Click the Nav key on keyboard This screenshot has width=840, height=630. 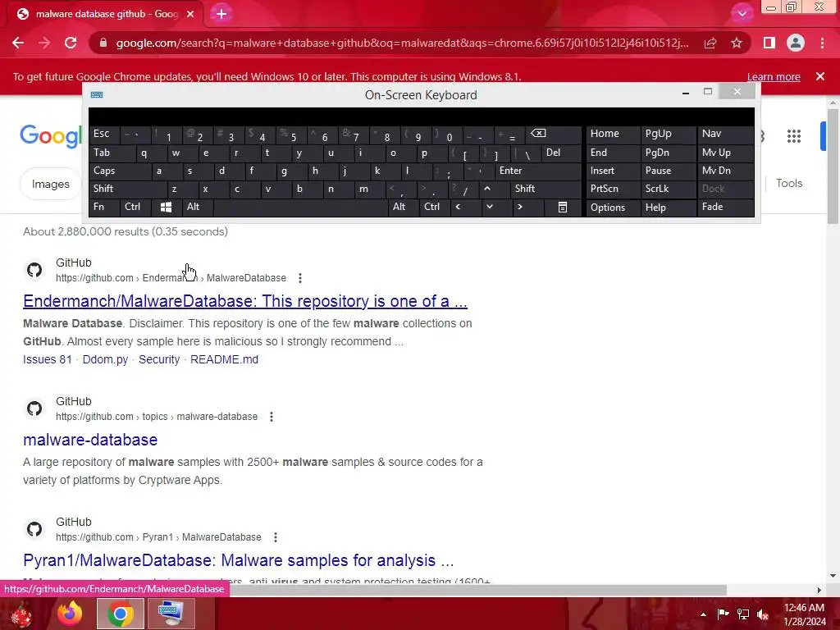tap(725, 134)
